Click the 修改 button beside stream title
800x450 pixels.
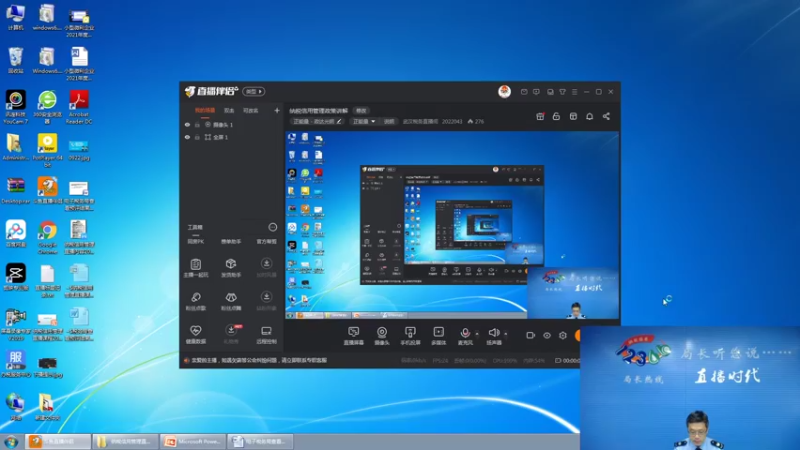coord(361,111)
